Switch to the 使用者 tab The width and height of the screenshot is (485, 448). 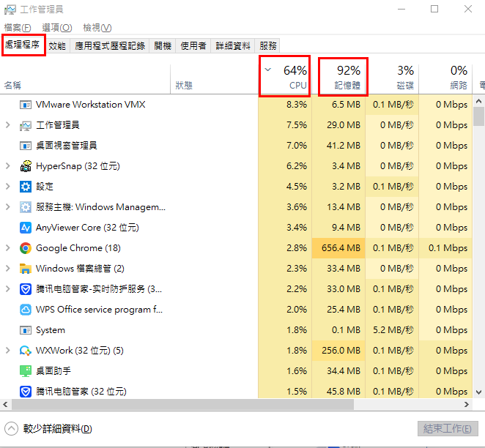click(x=193, y=46)
